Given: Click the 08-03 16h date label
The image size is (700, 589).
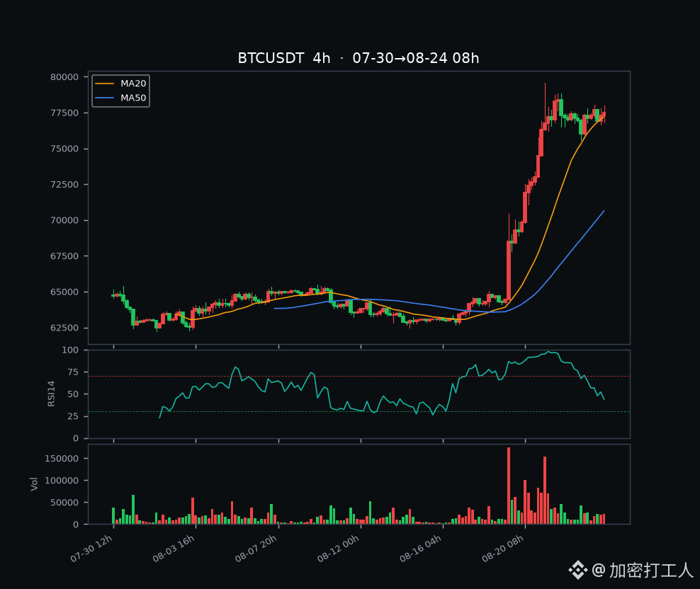Looking at the screenshot, I should pos(174,549).
